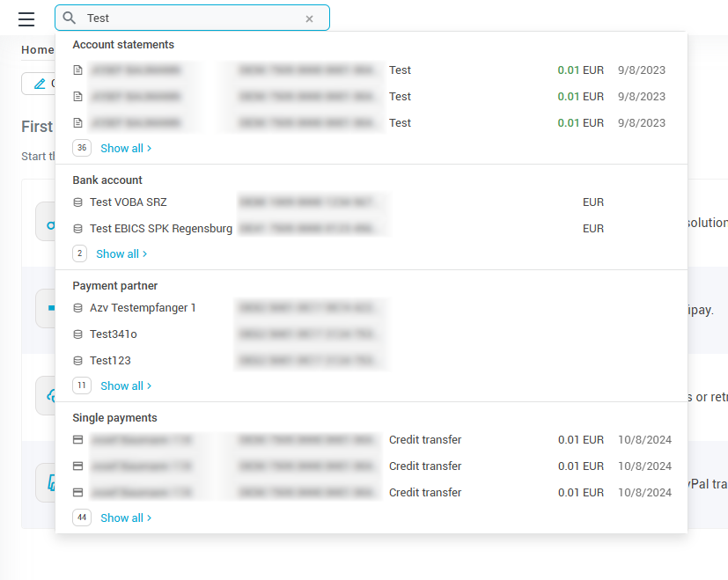The height and width of the screenshot is (580, 728).
Task: Open the second Test account statement result
Action: point(400,97)
